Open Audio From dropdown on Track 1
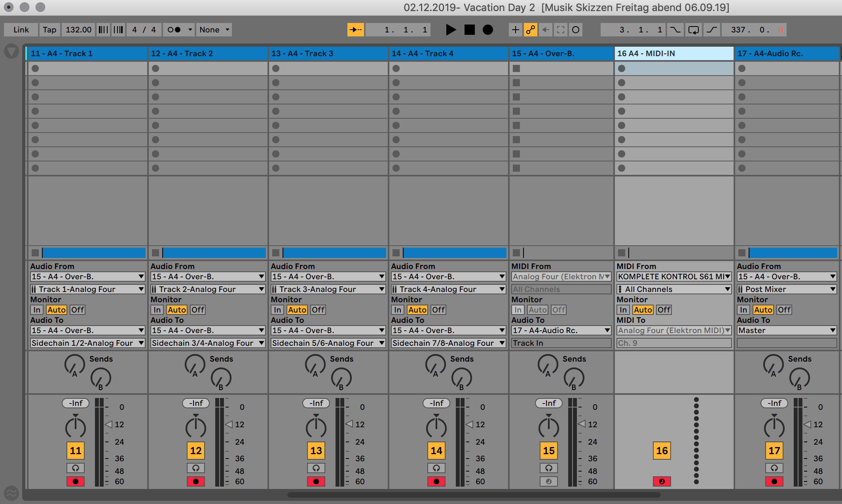 tap(87, 277)
